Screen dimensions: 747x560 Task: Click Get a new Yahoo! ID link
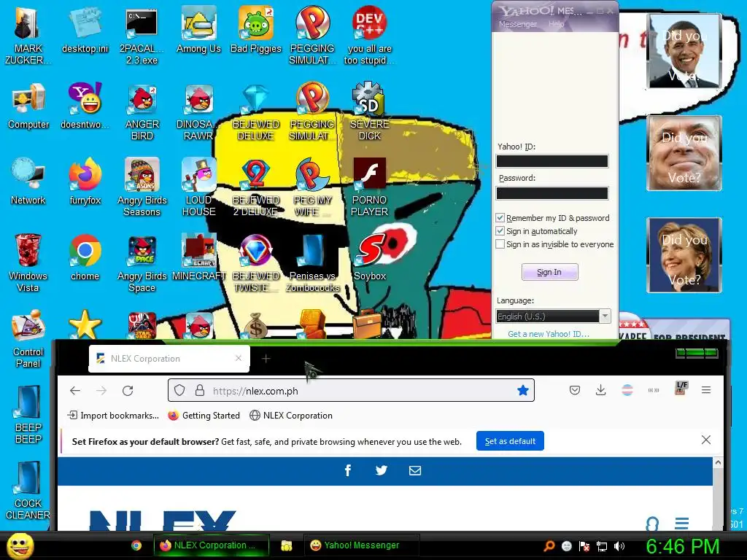549,334
